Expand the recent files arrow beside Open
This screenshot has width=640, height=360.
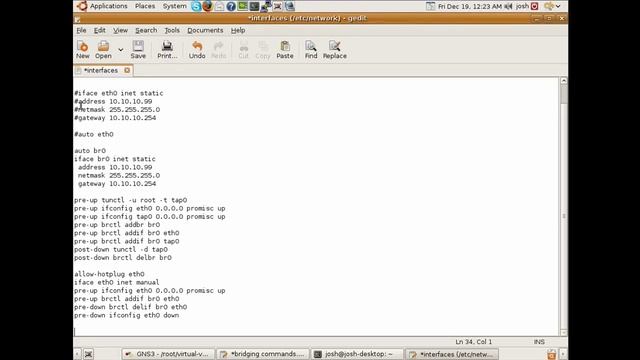[x=121, y=50]
